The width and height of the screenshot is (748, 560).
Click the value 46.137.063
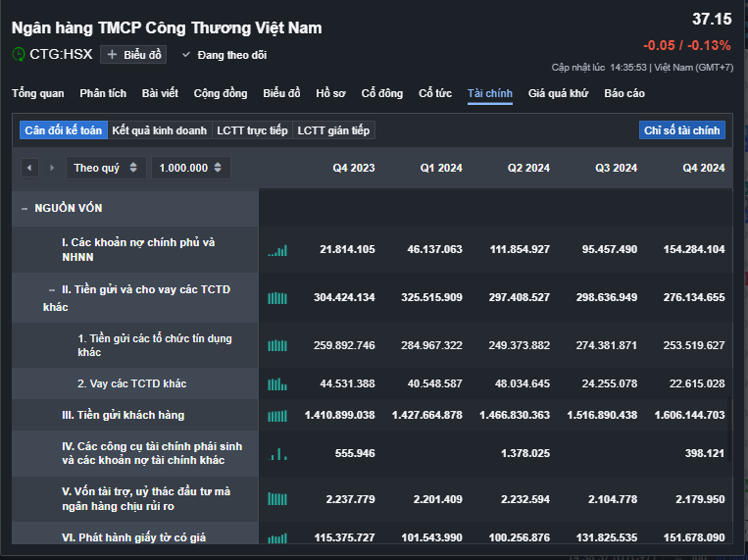coord(434,249)
